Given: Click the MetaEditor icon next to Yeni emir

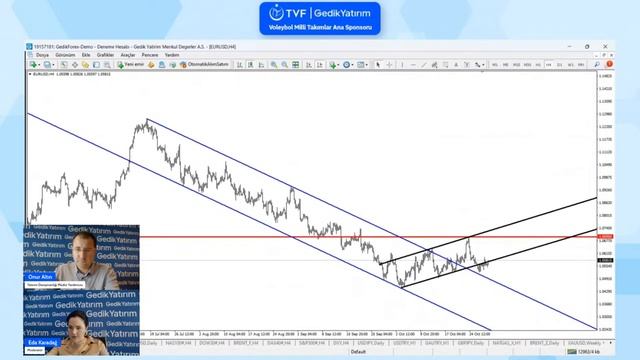Looking at the screenshot, I should coord(151,64).
